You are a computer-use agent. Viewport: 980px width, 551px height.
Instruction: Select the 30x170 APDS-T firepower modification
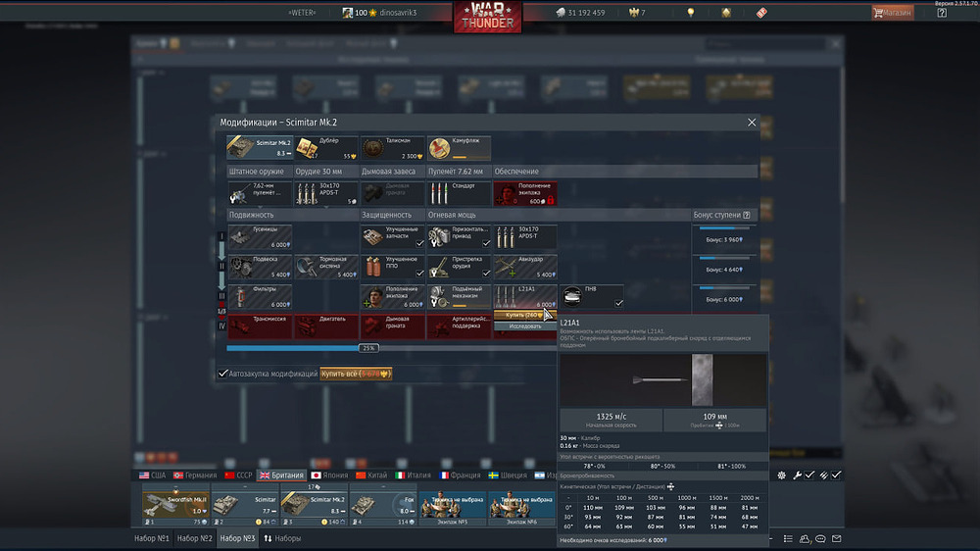[x=524, y=237]
